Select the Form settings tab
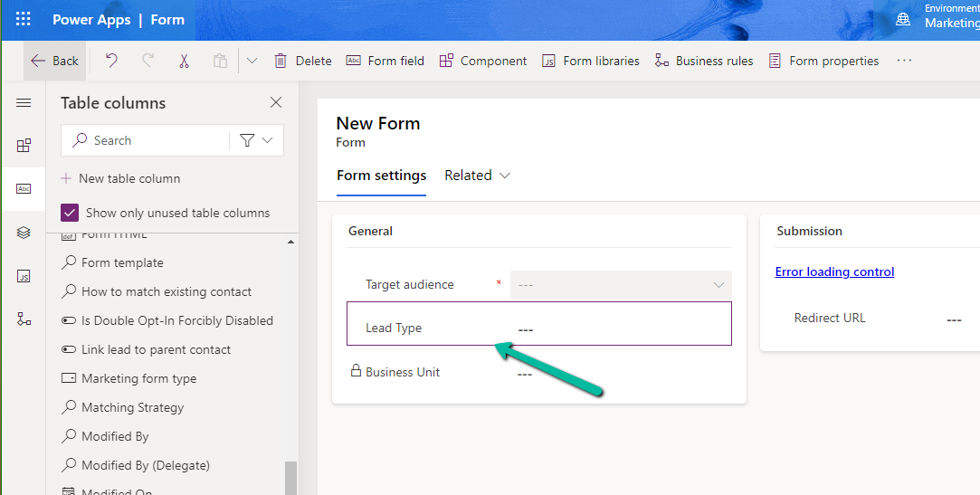 coord(381,176)
